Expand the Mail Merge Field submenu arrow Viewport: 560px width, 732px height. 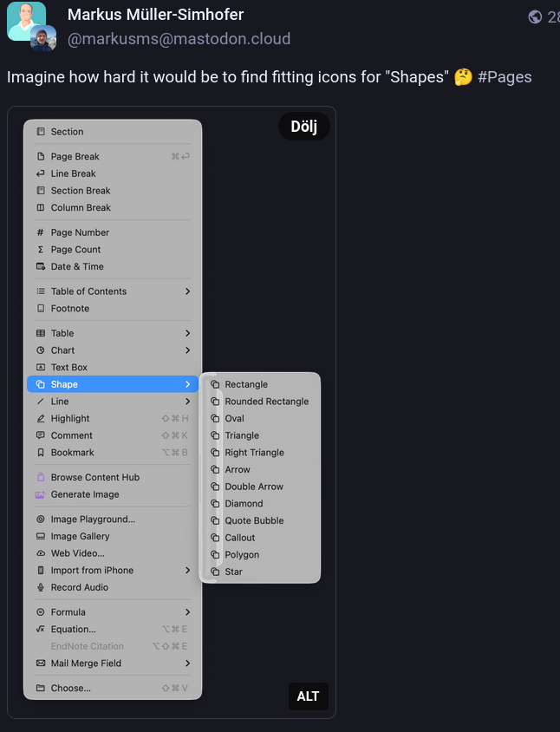coord(187,663)
